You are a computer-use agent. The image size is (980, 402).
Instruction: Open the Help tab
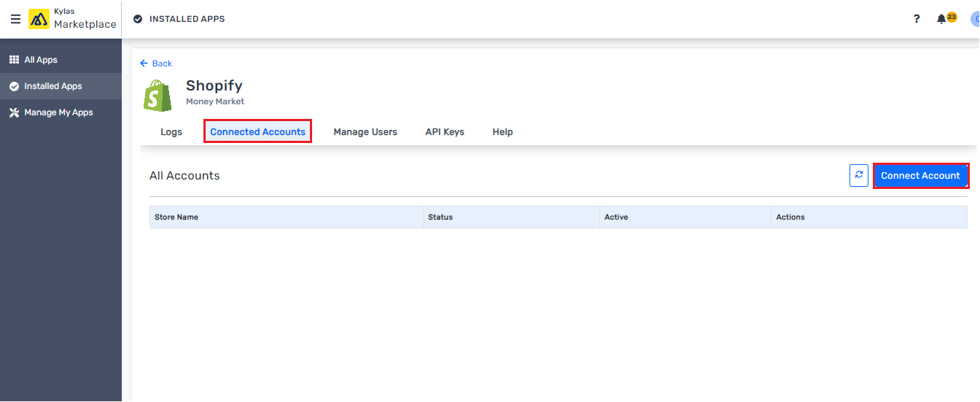(502, 132)
